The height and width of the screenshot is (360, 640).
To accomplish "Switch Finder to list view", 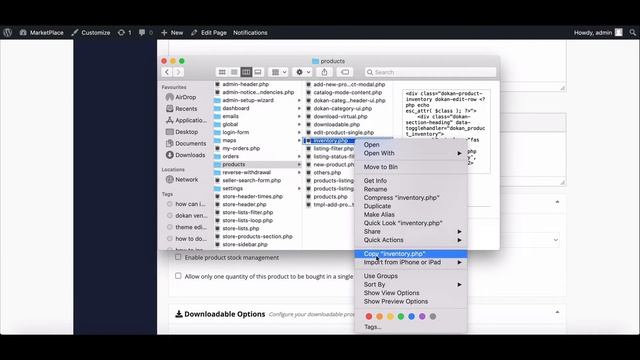I will tap(234, 72).
